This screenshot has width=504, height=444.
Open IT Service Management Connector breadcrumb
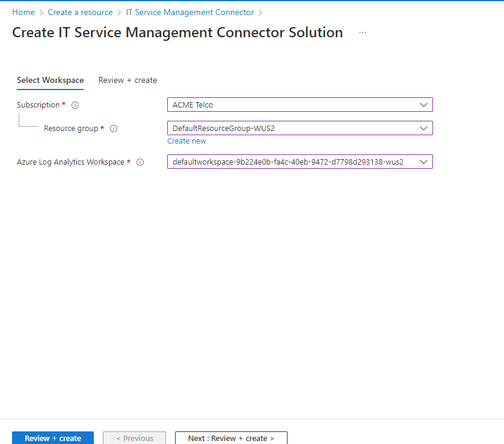(190, 12)
